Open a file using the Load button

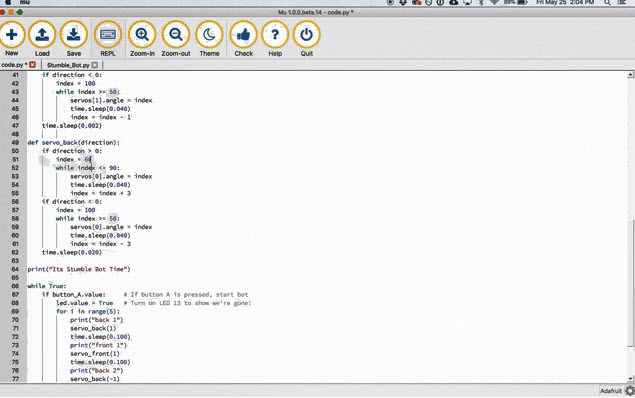(x=42, y=38)
